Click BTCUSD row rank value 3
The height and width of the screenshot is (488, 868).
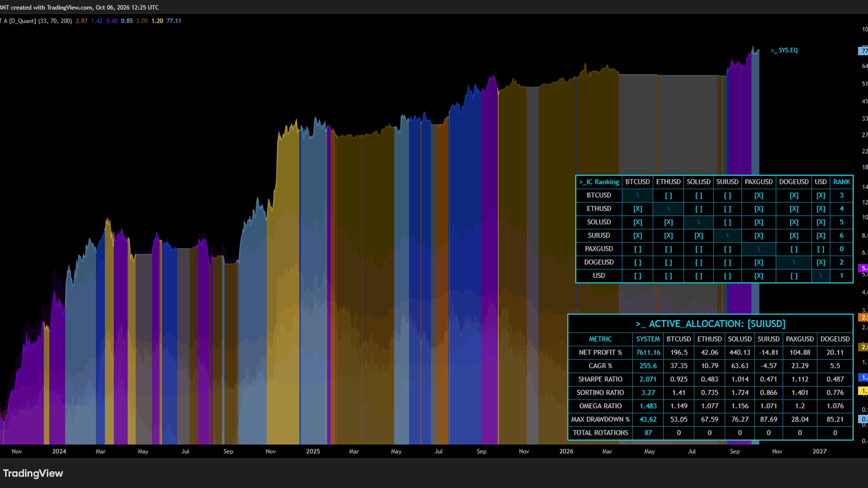(x=842, y=195)
